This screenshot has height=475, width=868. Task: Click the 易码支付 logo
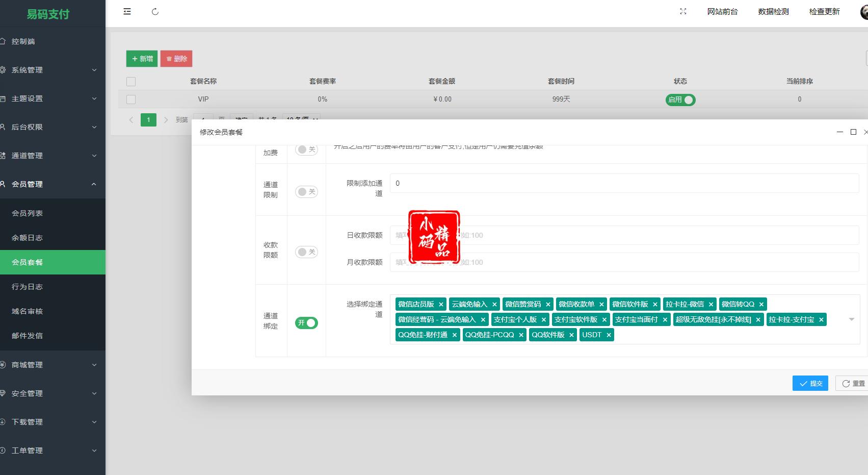(x=48, y=14)
